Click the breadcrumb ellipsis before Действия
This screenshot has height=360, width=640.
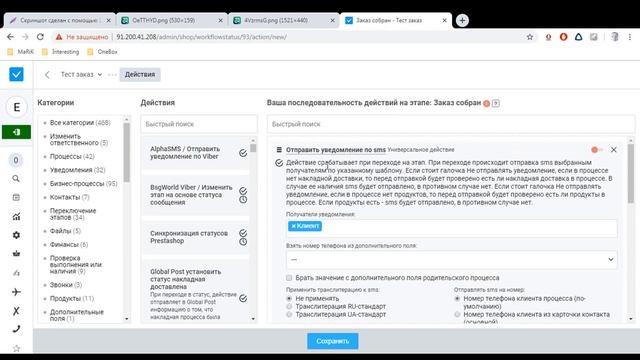112,75
